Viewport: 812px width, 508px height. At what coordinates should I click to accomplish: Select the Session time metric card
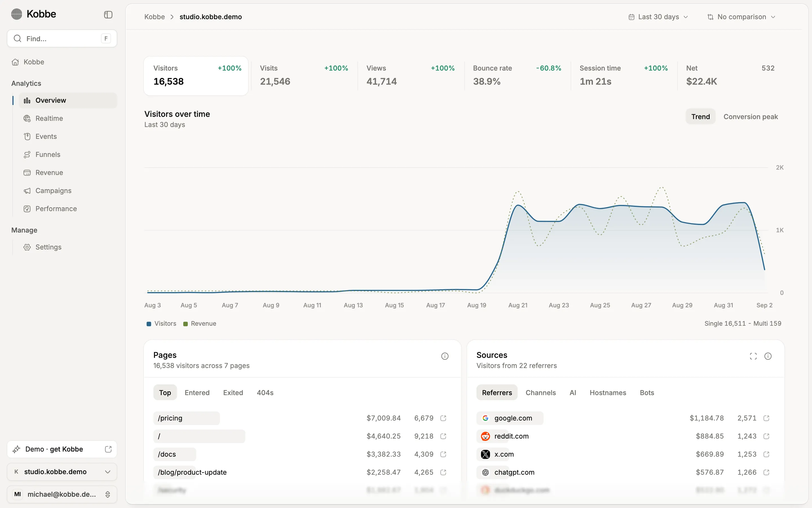tap(623, 75)
